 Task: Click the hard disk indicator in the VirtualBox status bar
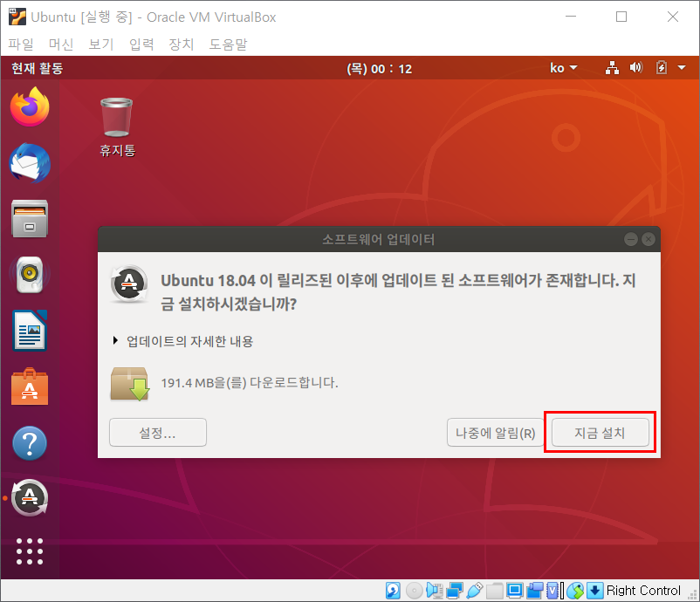(393, 591)
